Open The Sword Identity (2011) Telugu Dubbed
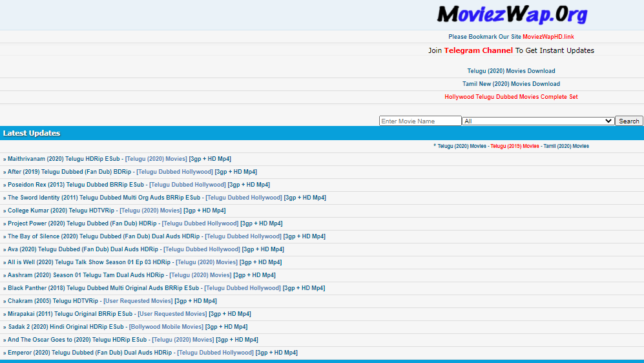 [104, 198]
